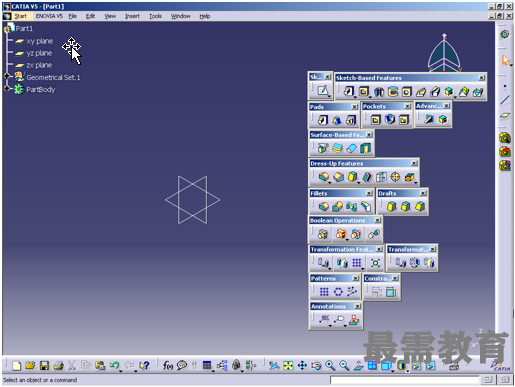515x387 pixels.
Task: Click the compass at top right of the viewport
Action: tap(444, 53)
